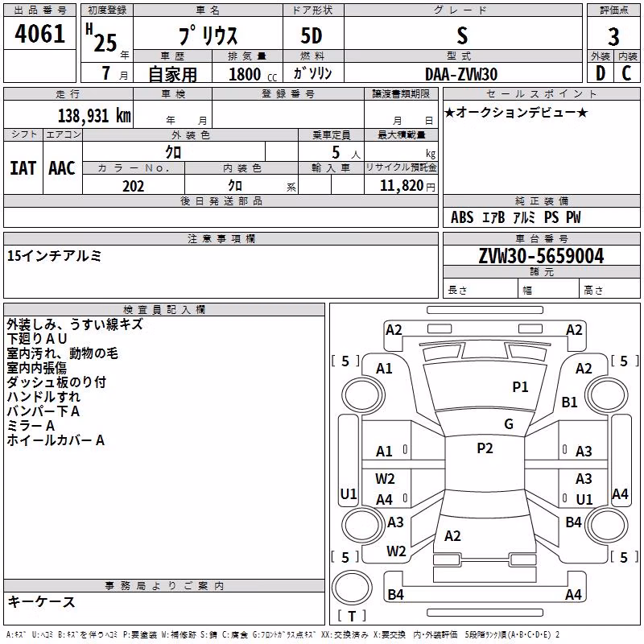Click the W2 mark on left door
Screen dimensions: 644x644
point(385,478)
